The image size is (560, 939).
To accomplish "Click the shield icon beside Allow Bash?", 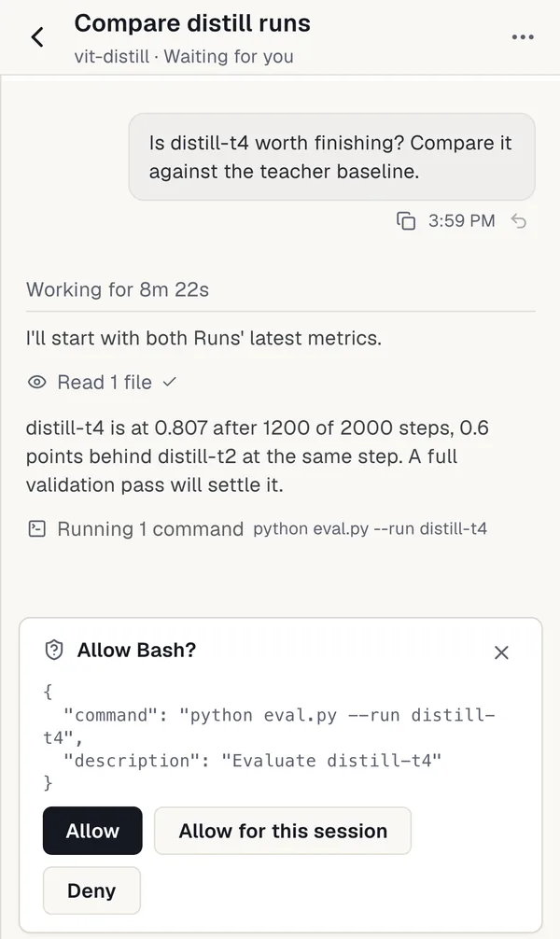I will [54, 650].
